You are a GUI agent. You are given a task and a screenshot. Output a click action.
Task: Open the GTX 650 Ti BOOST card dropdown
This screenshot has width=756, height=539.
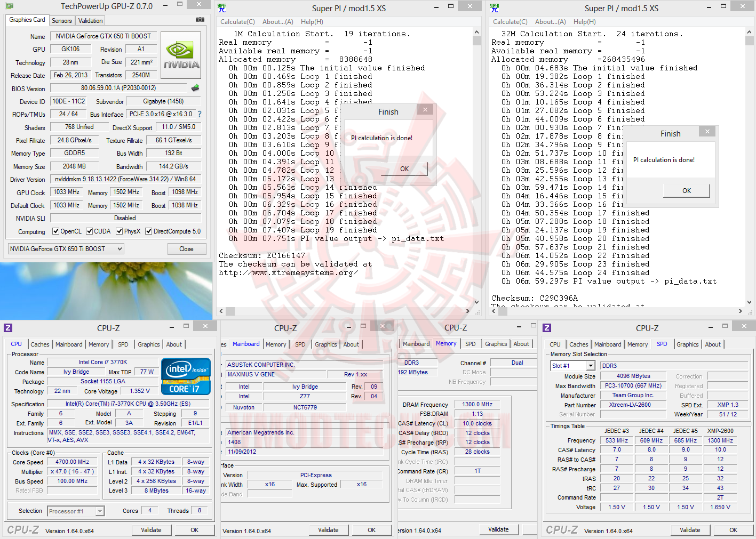(x=66, y=249)
